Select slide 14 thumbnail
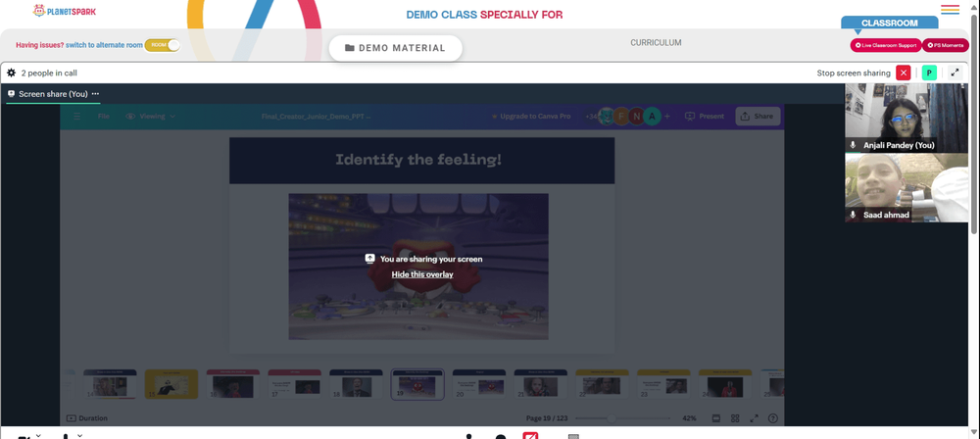This screenshot has height=439, width=980. pos(110,384)
